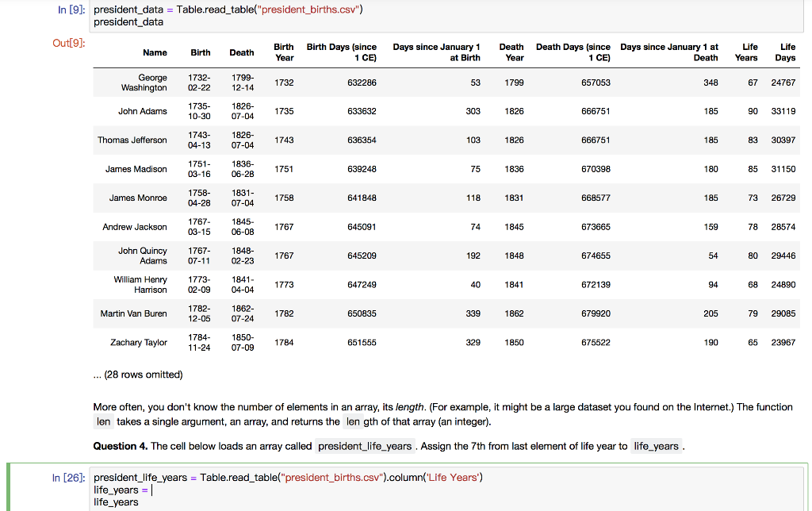
Task: Click the bold 'Question 4.' label
Action: (x=121, y=446)
